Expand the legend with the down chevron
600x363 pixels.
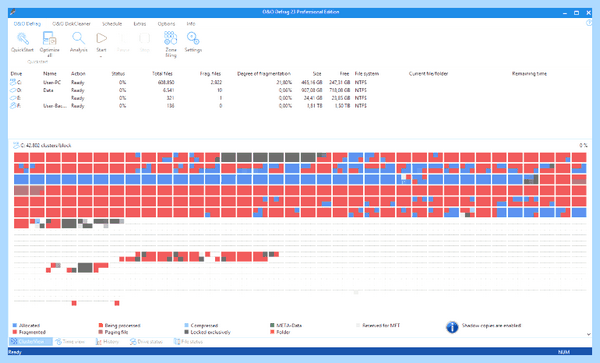(x=589, y=334)
